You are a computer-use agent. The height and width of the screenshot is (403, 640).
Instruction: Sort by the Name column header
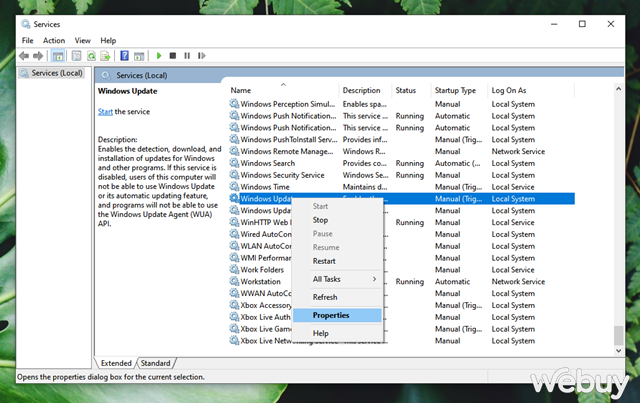coord(283,90)
